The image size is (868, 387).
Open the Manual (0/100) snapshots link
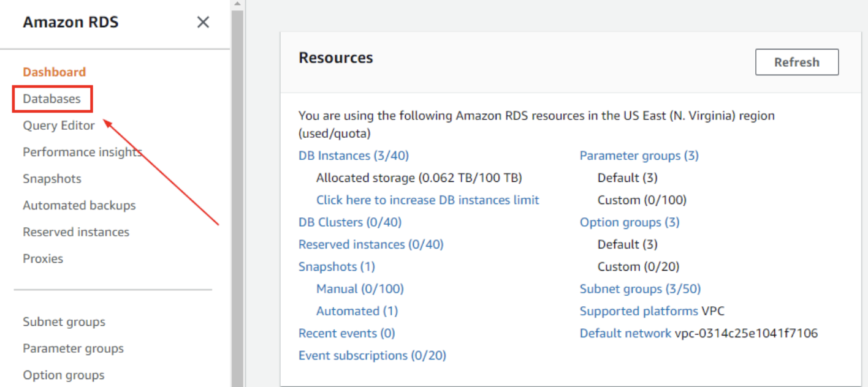pos(360,288)
